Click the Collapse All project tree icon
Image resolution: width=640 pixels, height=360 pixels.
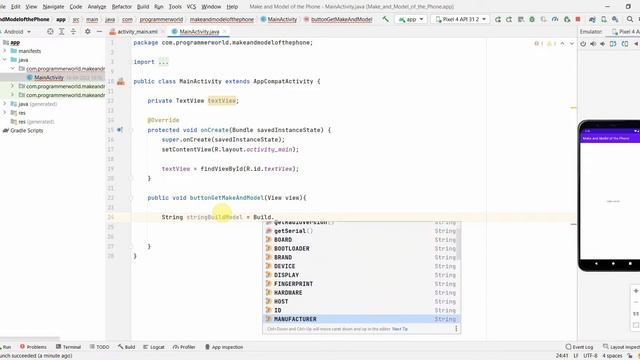(73, 31)
